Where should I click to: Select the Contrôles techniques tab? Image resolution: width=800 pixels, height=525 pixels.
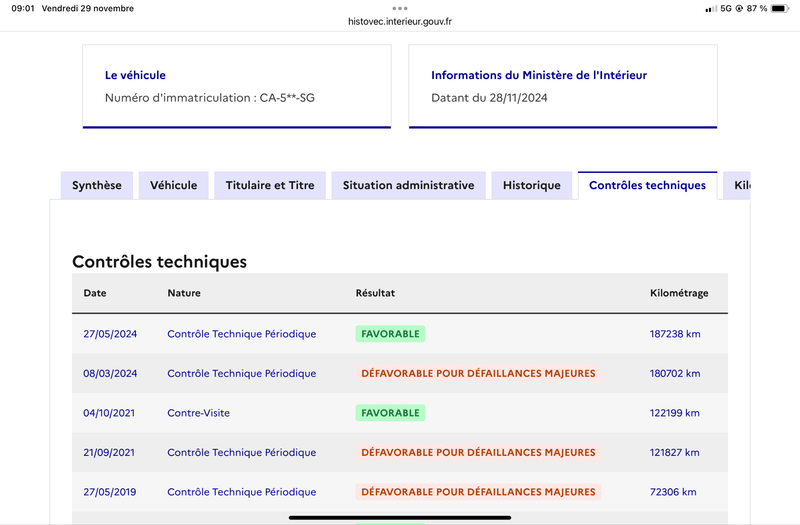click(x=647, y=185)
